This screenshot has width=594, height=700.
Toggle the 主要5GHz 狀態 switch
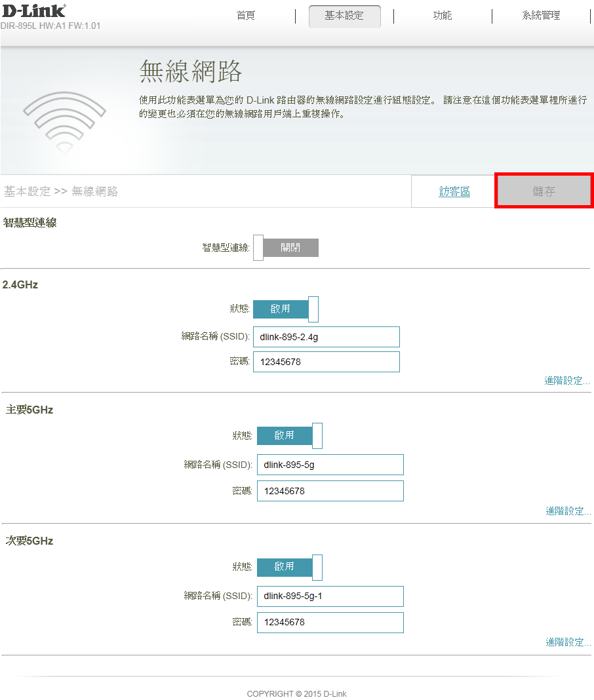[289, 436]
